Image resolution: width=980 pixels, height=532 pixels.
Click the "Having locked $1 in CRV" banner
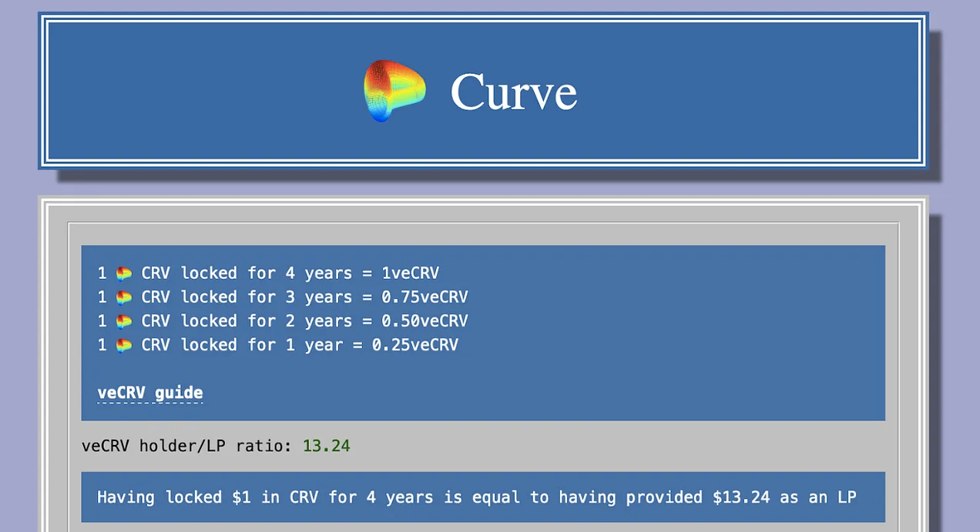(x=482, y=497)
